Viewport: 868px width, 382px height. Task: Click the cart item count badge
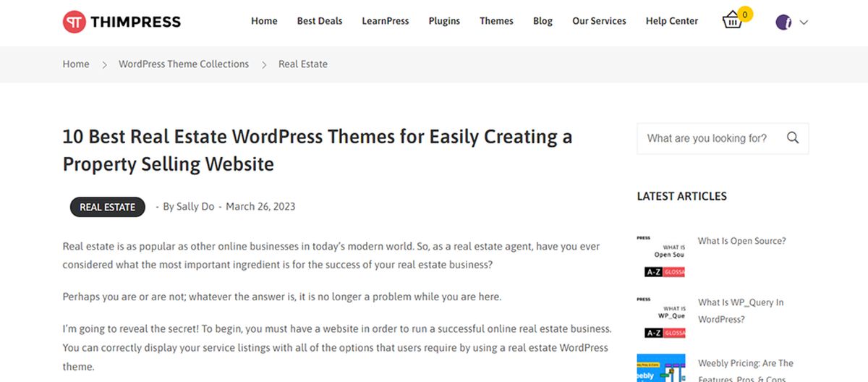(746, 14)
